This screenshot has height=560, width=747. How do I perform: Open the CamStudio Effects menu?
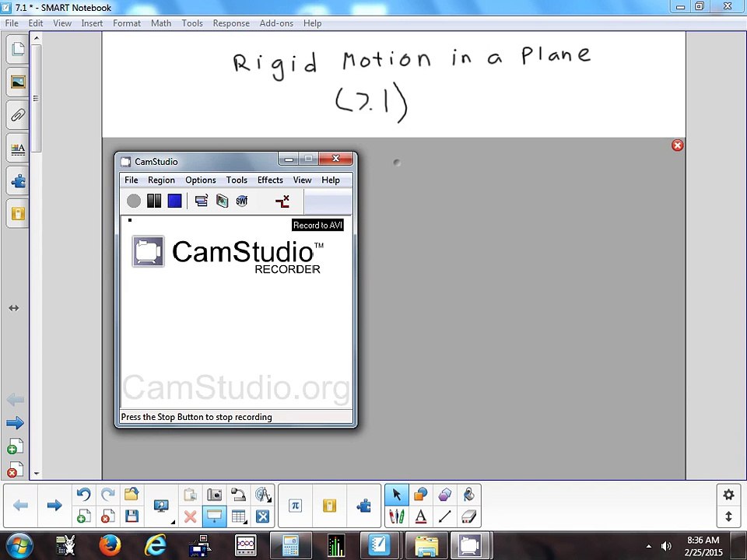[270, 180]
